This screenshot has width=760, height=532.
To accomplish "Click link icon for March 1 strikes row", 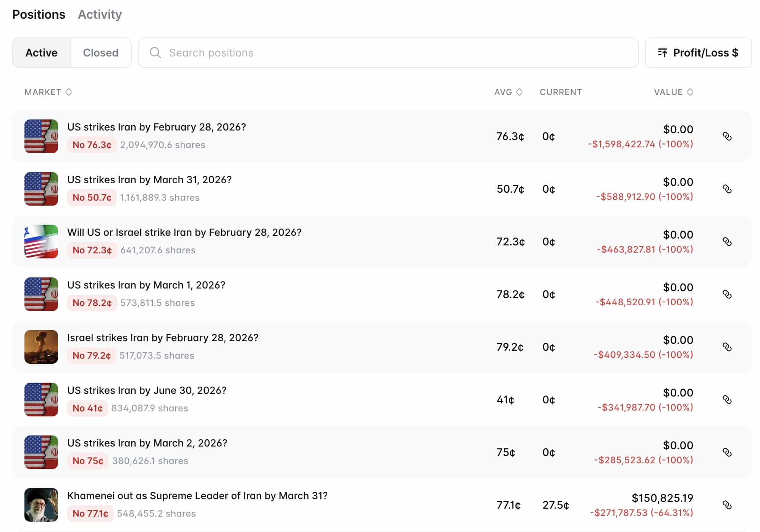I will [x=727, y=294].
